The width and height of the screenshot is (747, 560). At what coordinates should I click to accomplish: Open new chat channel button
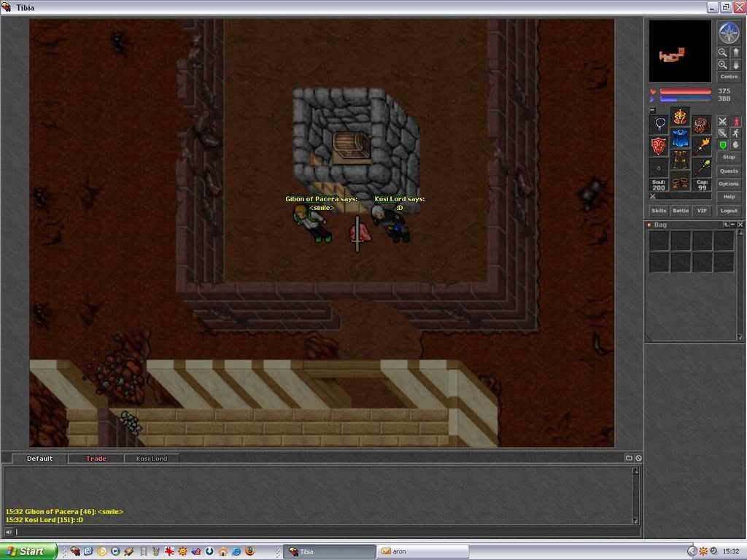629,458
